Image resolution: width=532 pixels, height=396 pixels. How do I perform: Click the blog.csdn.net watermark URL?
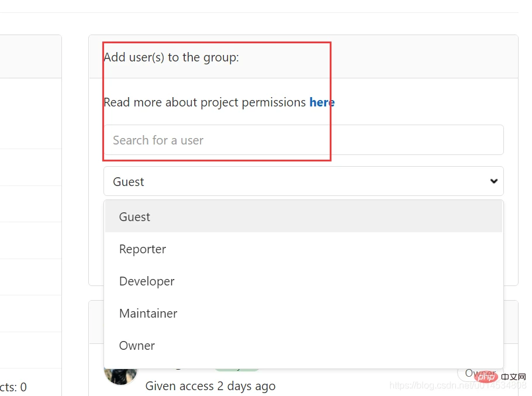coord(433,386)
